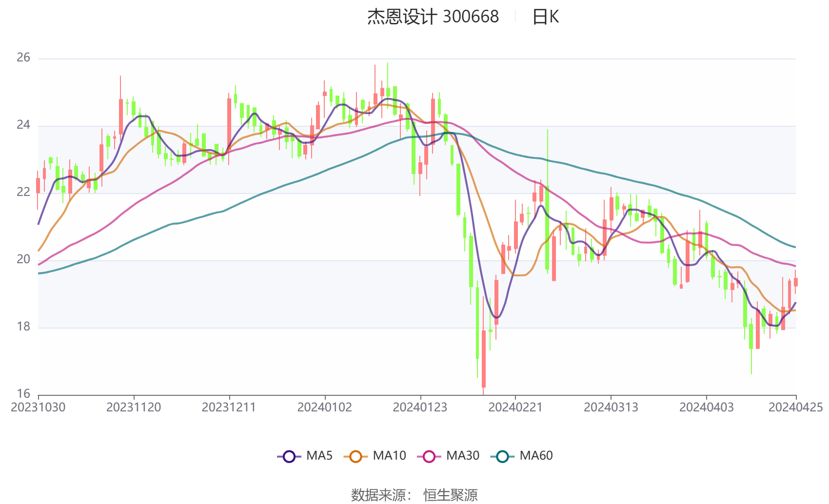Click the y-axis value 18
The height and width of the screenshot is (504, 829).
(23, 327)
